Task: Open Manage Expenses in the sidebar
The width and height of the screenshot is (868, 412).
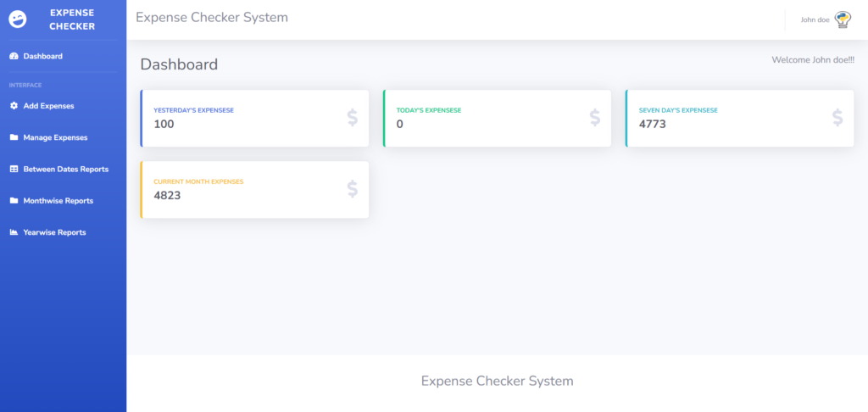Action: pyautogui.click(x=55, y=137)
